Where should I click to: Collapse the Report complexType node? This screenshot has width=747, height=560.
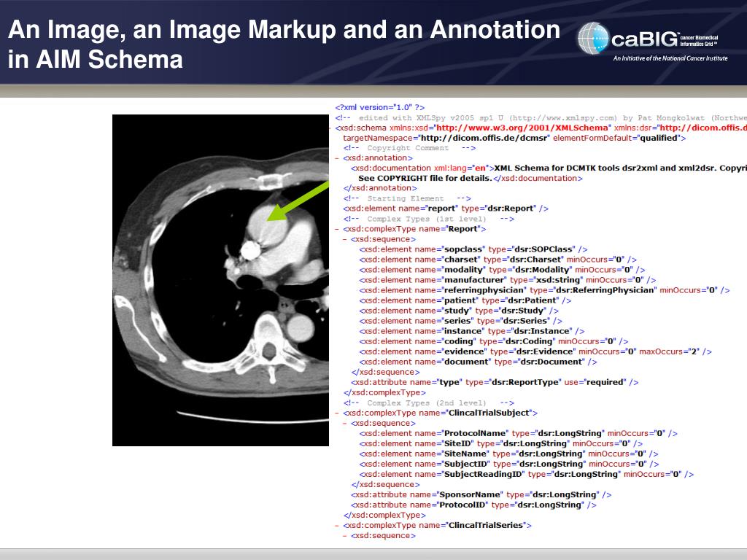coord(336,229)
